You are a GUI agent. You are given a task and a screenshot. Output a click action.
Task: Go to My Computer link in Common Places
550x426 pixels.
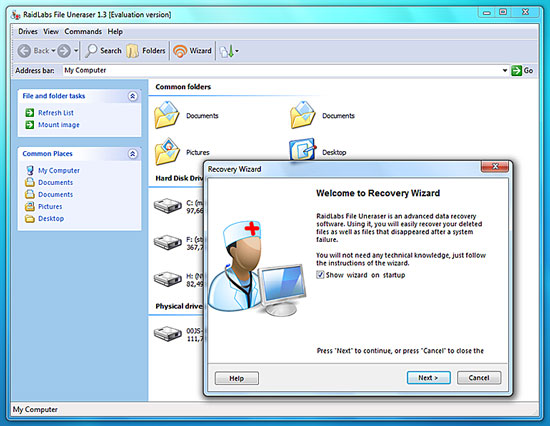click(x=59, y=170)
